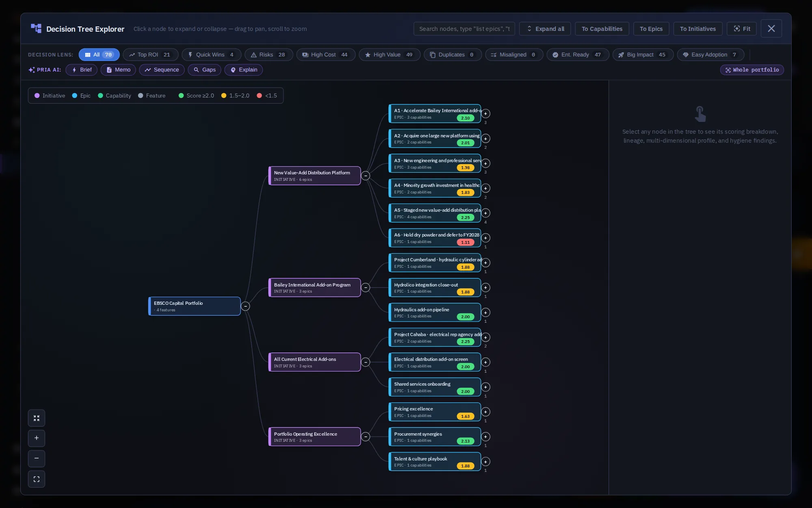812x508 pixels.
Task: Click the Explain AI button
Action: [x=244, y=70]
